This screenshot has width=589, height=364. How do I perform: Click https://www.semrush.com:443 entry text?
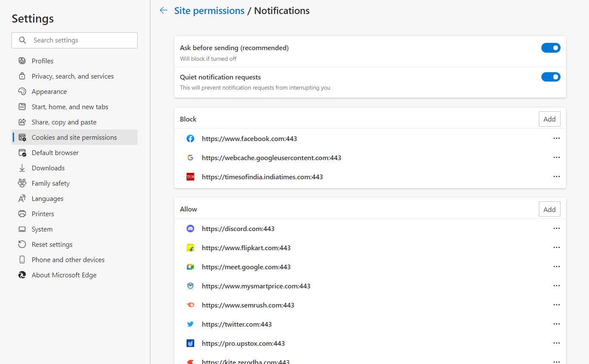(248, 305)
